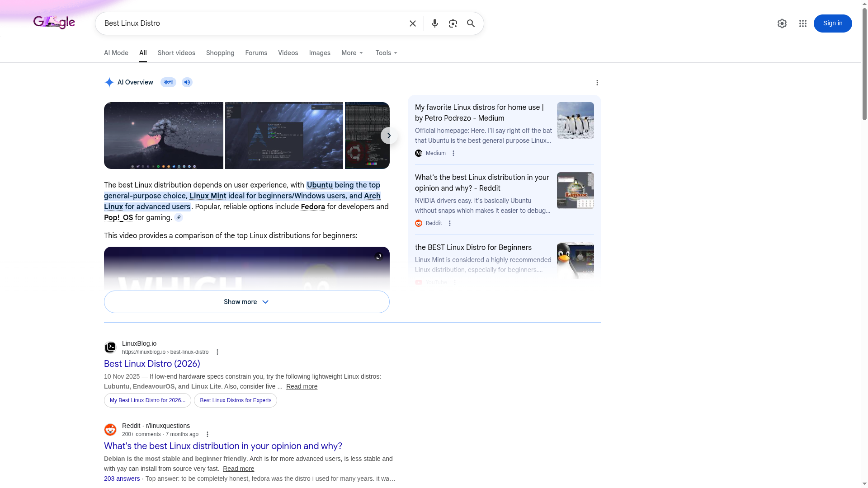
Task: Expand the More search options dropdown
Action: (352, 53)
